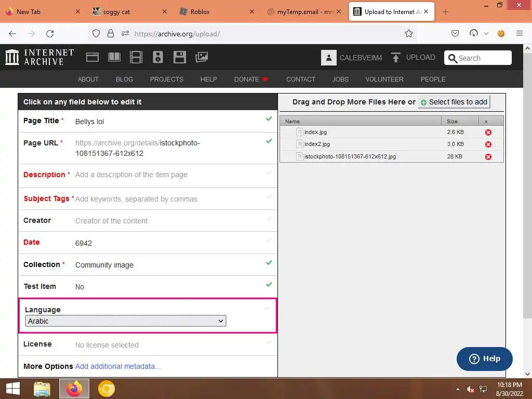
Task: Open the network tray icon
Action: tap(483, 389)
